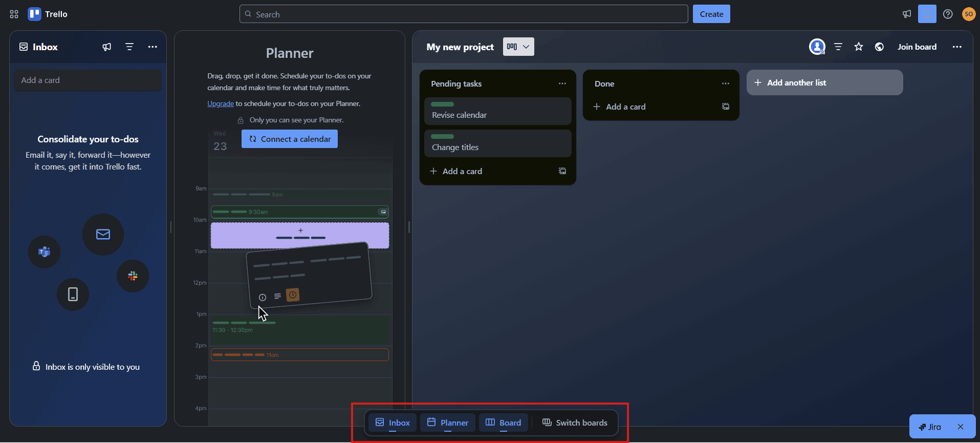
Task: Click the orange 11am planner event
Action: click(300, 354)
